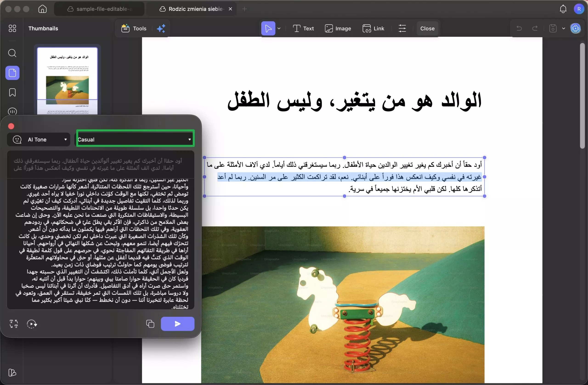
Task: Open the bookmarks panel in left sidebar
Action: point(12,92)
